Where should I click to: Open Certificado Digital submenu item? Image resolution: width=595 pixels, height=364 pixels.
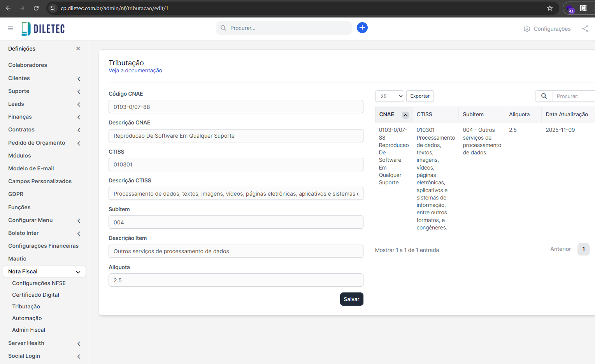point(35,295)
